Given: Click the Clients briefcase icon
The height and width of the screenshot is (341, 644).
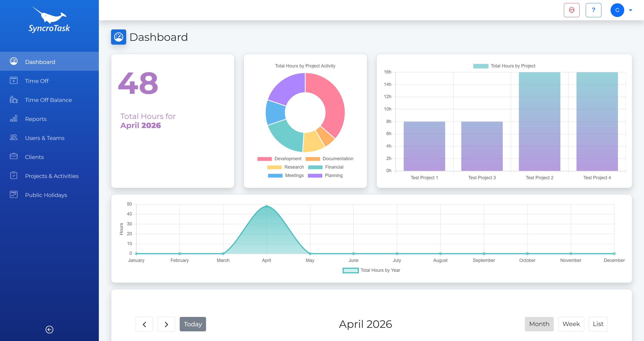Looking at the screenshot, I should coord(14,157).
